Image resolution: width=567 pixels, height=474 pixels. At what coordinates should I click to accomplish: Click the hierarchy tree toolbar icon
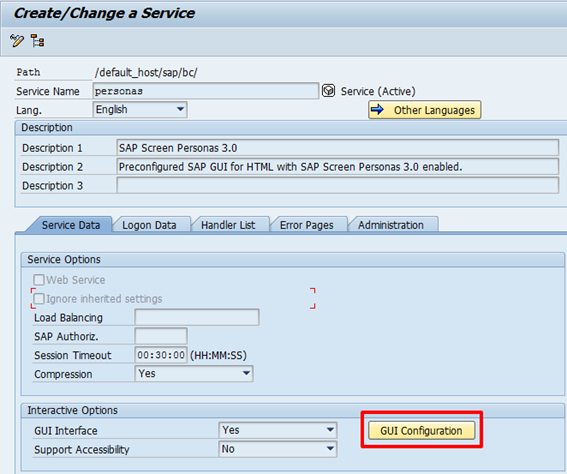pyautogui.click(x=37, y=41)
